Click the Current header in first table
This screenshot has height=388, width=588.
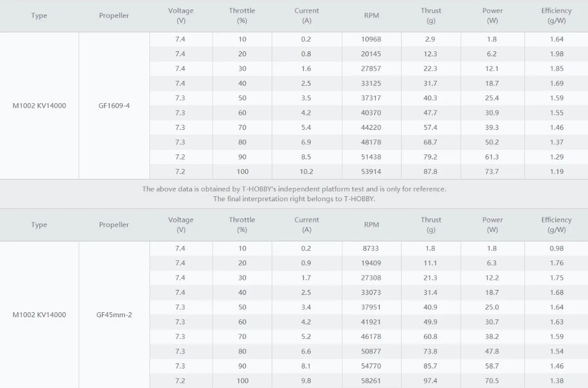click(x=306, y=16)
